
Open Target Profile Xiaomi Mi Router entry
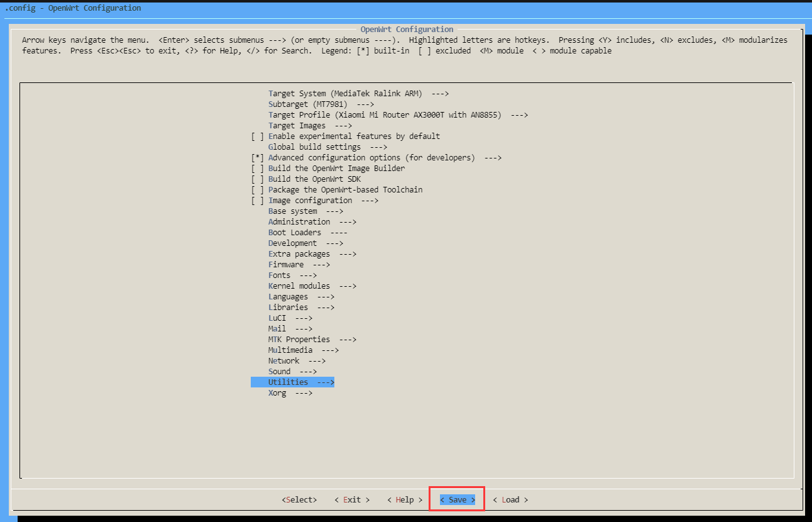pos(398,115)
